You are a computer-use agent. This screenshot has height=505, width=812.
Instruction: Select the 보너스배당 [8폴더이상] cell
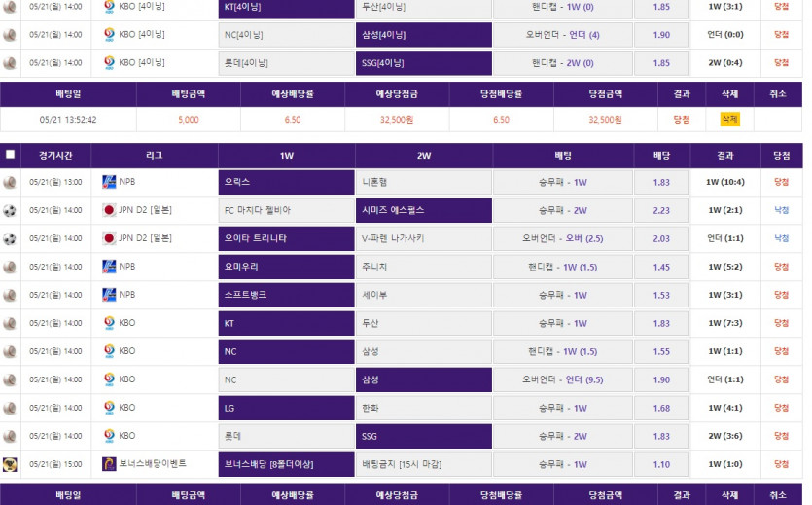(286, 464)
